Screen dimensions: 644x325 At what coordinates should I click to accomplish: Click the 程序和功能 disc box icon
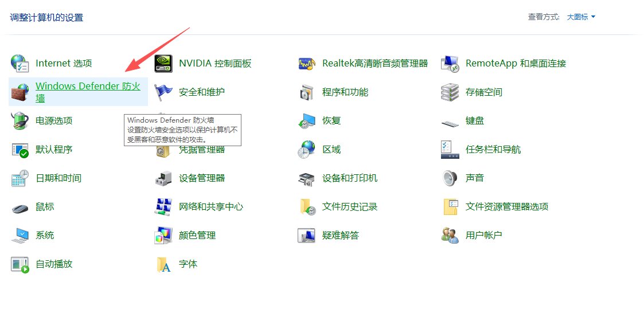(x=306, y=92)
